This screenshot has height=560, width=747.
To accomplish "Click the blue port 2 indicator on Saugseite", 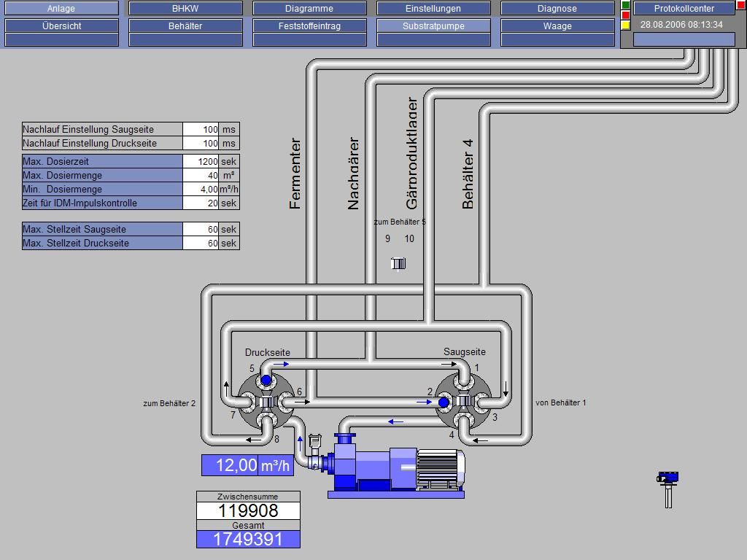I will tap(443, 402).
